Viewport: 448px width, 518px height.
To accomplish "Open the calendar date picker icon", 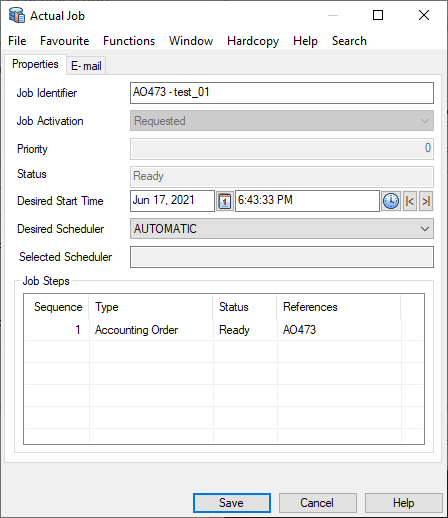I will pos(225,201).
